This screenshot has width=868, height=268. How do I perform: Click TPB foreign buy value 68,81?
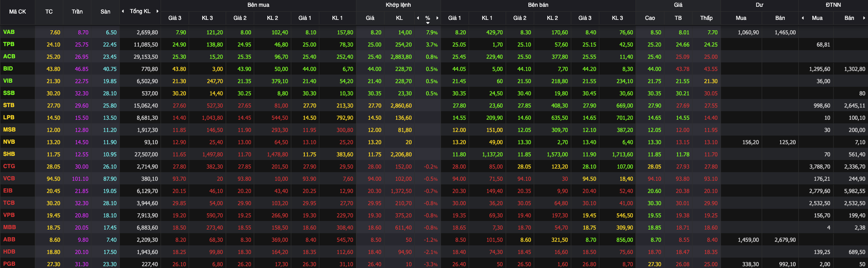coord(823,45)
